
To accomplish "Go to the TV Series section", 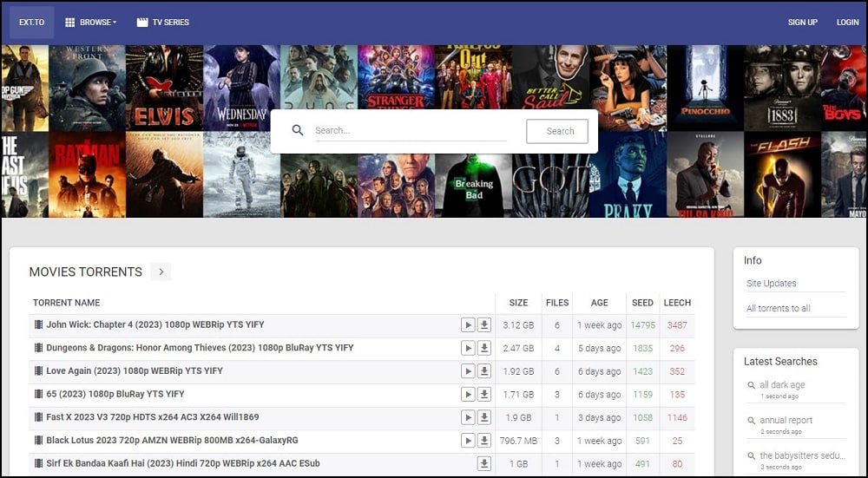I will 163,23.
